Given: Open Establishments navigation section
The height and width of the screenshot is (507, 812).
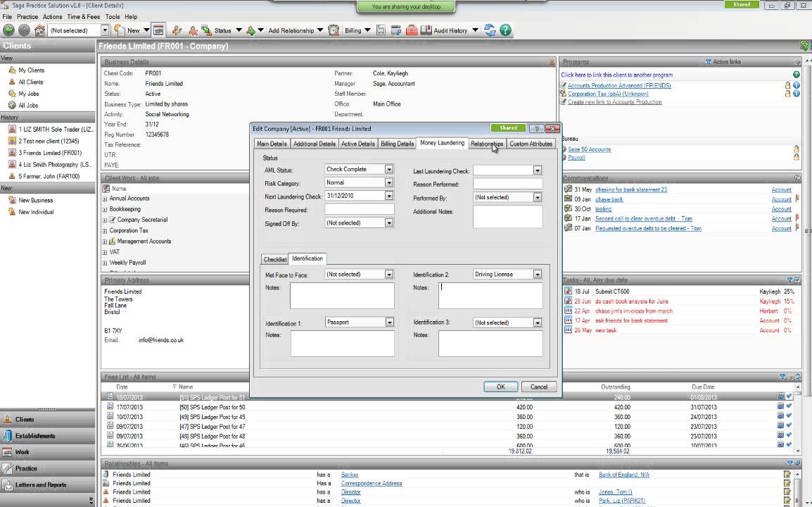Looking at the screenshot, I should [x=48, y=436].
